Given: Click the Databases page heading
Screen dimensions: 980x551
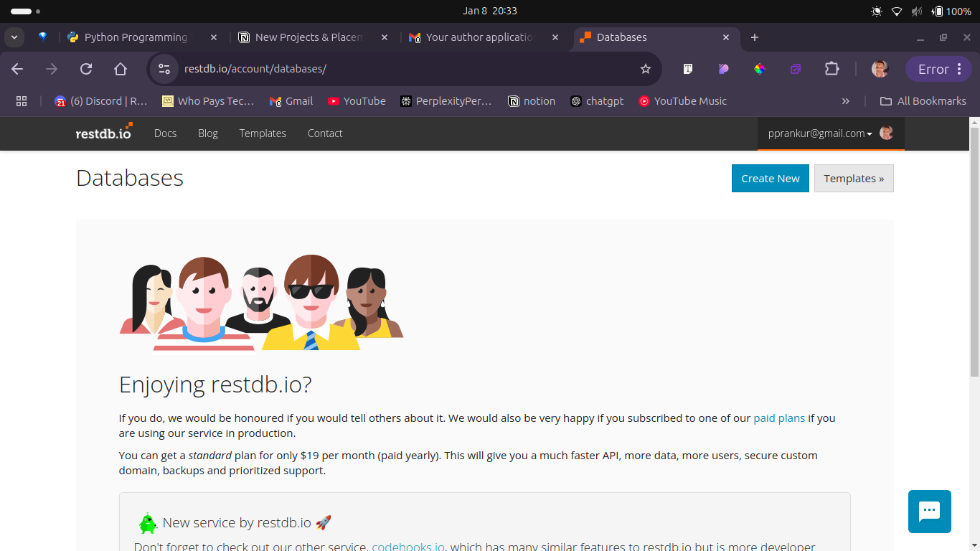Looking at the screenshot, I should point(130,178).
